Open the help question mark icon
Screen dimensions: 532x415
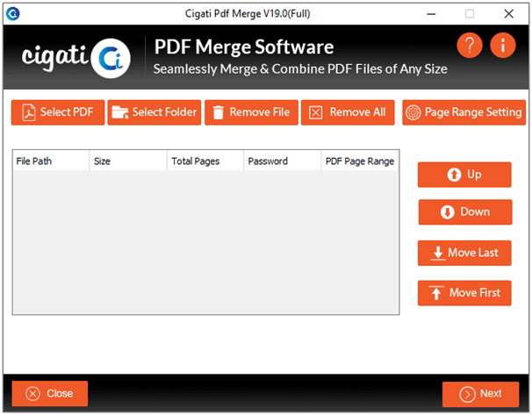470,46
